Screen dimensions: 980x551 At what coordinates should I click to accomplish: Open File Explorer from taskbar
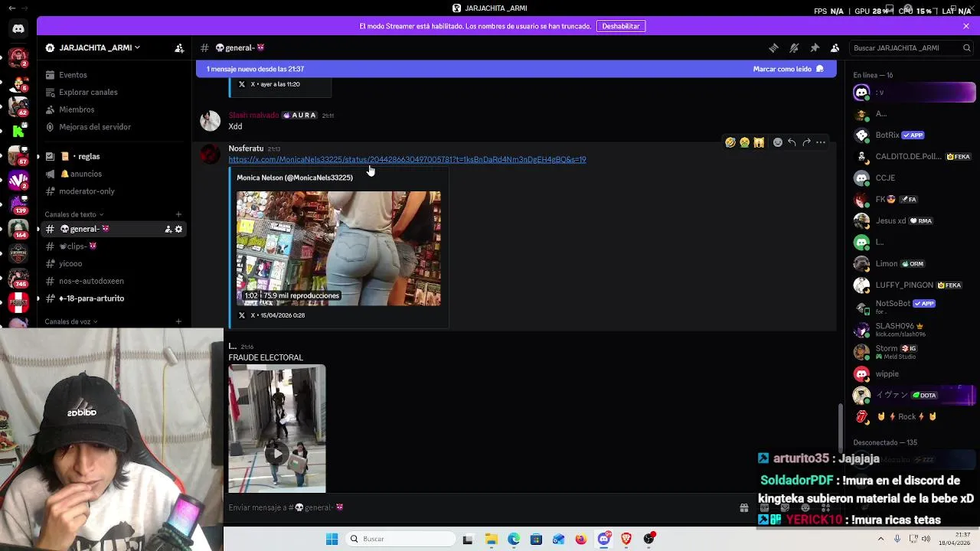(x=491, y=539)
